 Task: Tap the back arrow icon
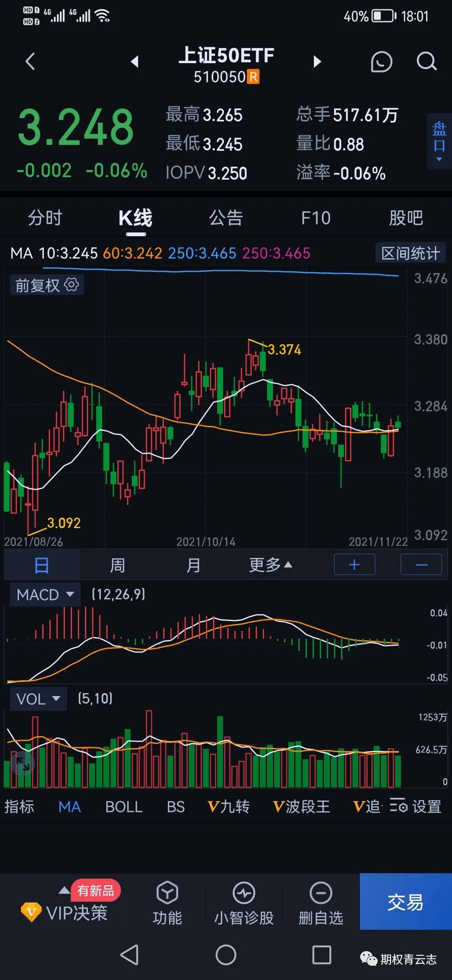[30, 62]
